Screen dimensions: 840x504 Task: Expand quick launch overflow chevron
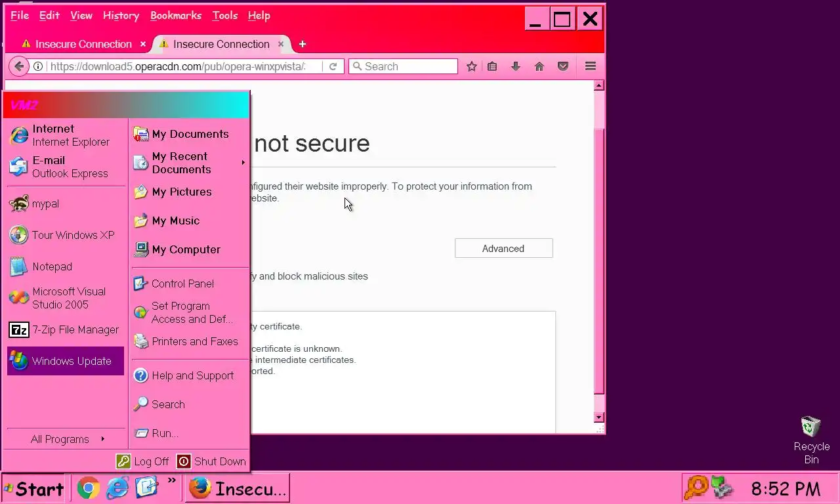tap(172, 480)
